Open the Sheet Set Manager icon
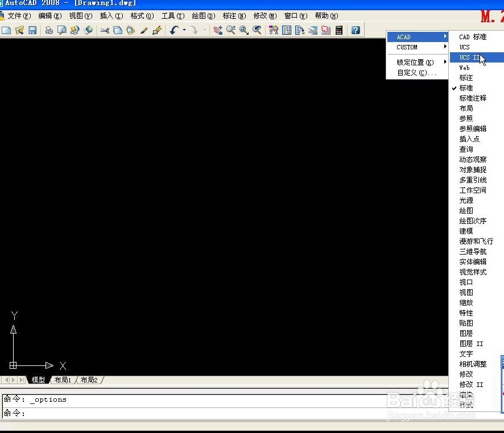The image size is (504, 433). 313,31
